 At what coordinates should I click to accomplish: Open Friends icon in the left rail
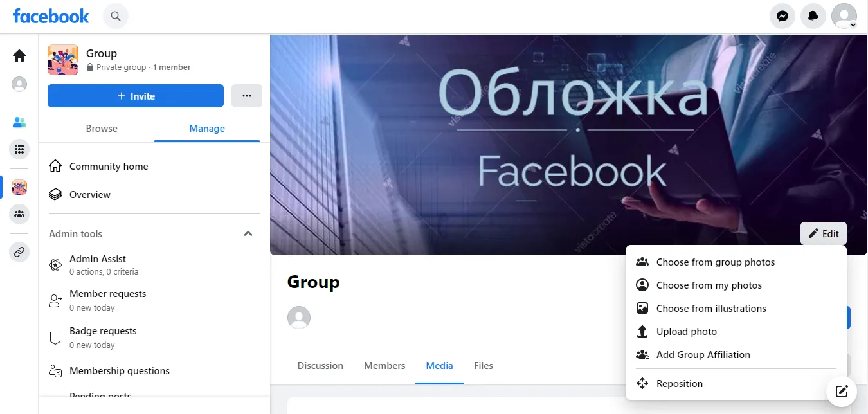(x=19, y=122)
